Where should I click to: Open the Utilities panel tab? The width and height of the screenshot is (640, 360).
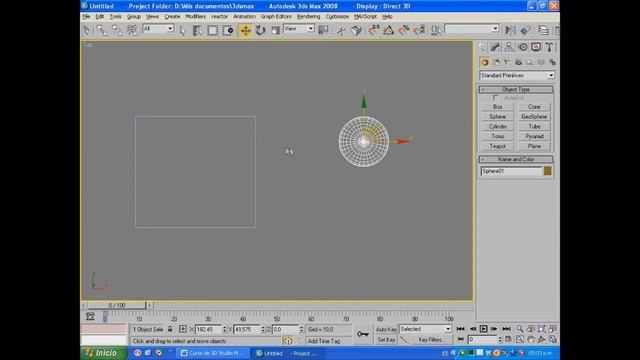(549, 47)
